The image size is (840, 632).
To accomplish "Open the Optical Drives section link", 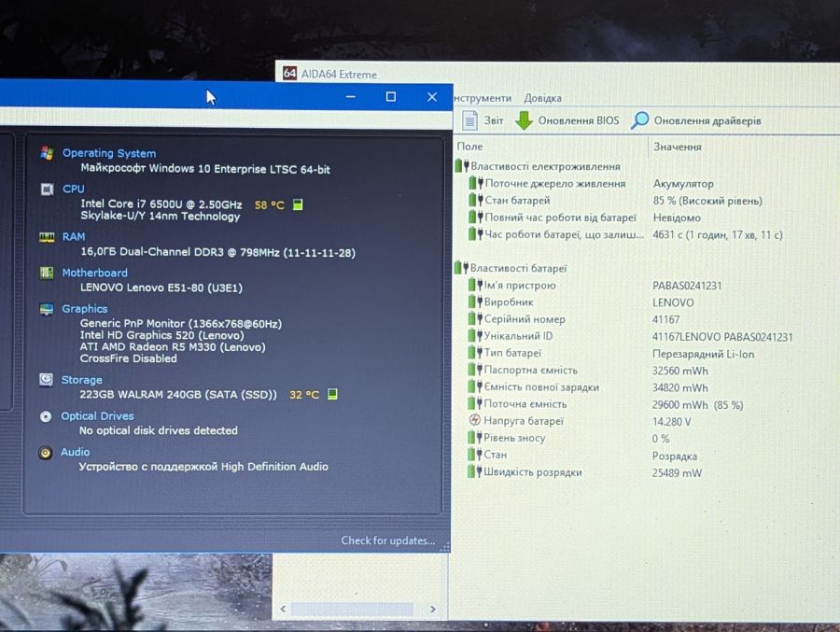I will tap(97, 416).
